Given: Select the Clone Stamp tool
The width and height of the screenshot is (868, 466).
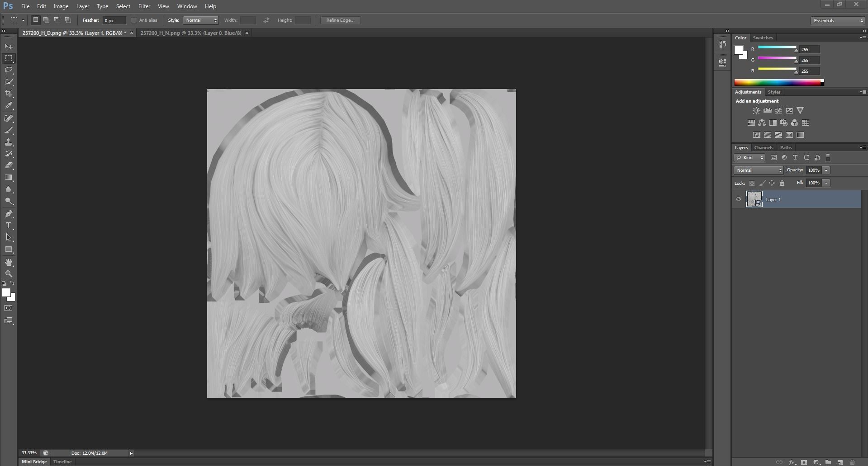Looking at the screenshot, I should [x=9, y=142].
